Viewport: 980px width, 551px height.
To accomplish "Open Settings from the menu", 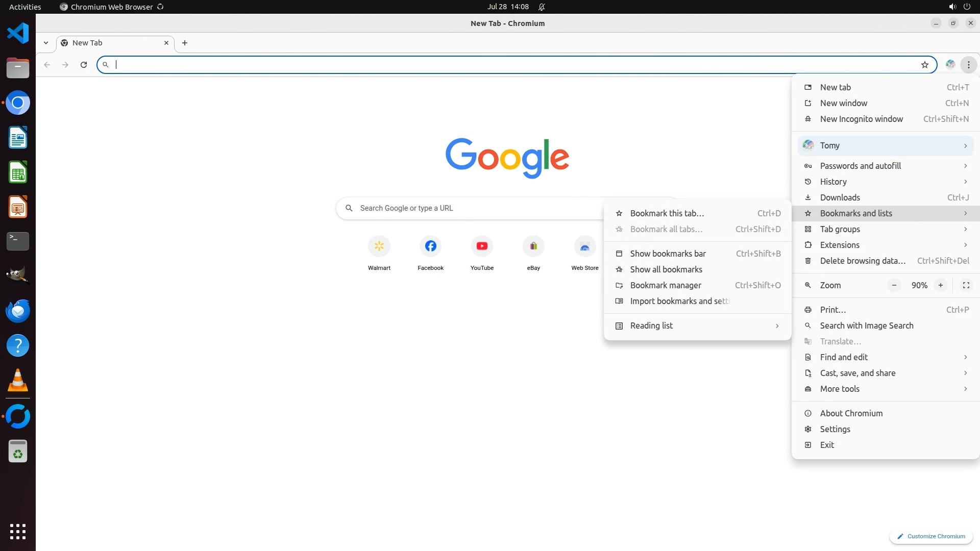I will point(835,429).
